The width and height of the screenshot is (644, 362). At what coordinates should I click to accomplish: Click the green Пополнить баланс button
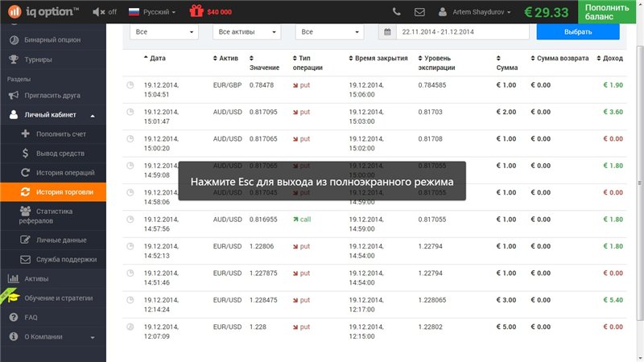(x=609, y=12)
